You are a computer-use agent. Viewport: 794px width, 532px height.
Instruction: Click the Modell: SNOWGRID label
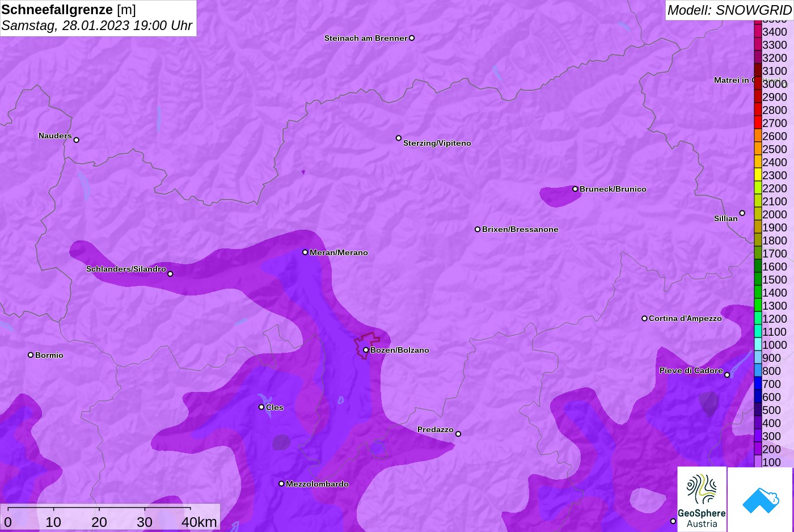click(x=729, y=10)
